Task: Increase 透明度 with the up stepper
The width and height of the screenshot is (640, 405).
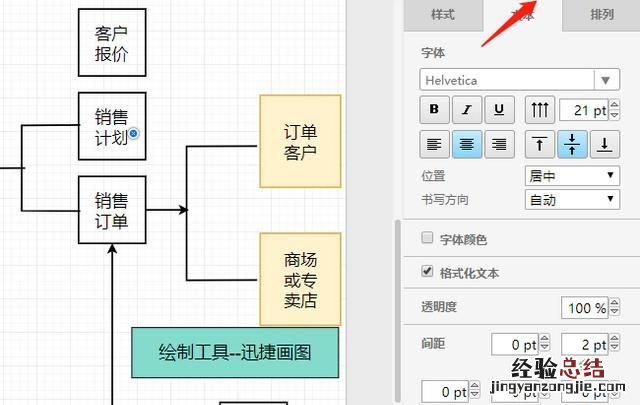Action: tap(615, 303)
